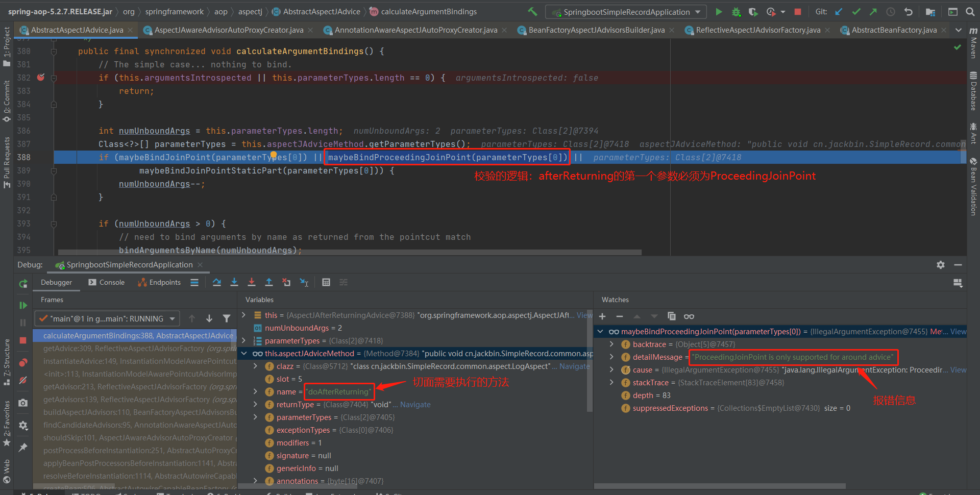The image size is (980, 495).
Task: Open Search Everywhere with the magnifier icon
Action: click(x=970, y=11)
